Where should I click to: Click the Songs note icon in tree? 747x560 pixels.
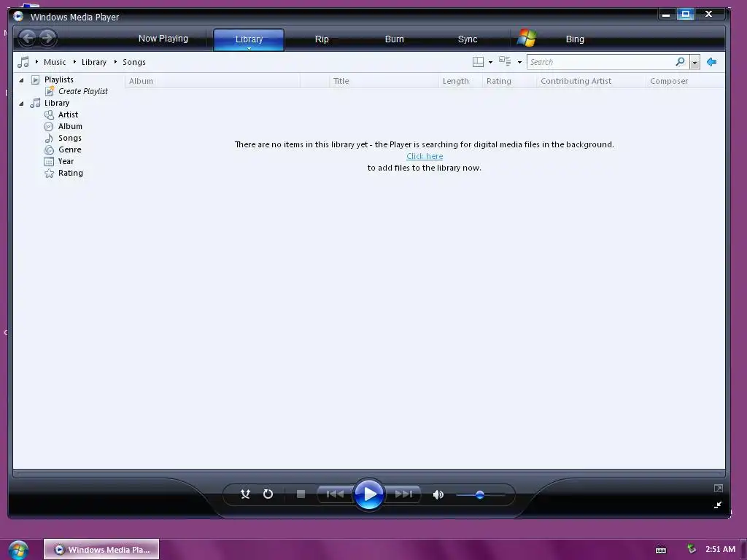point(49,138)
